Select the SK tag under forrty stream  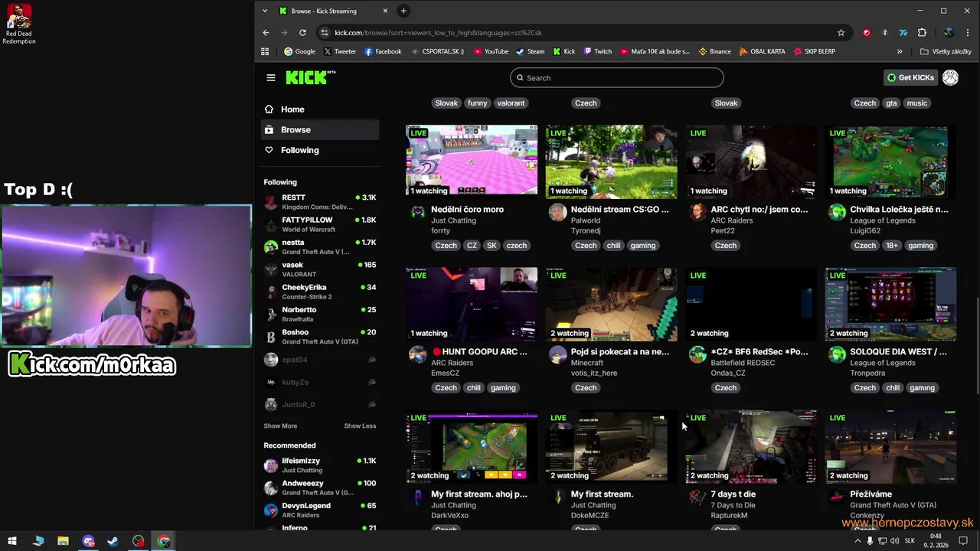click(x=492, y=246)
